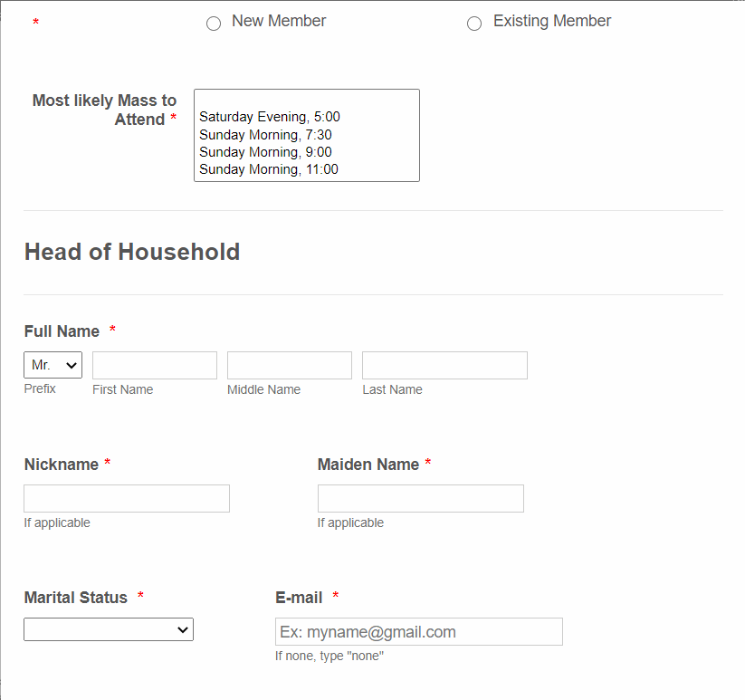Click the Maiden Name text field
This screenshot has width=745, height=700.
pos(420,498)
